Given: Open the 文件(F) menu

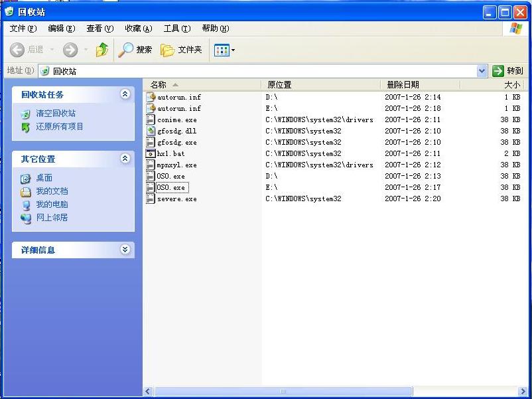Looking at the screenshot, I should click(23, 29).
